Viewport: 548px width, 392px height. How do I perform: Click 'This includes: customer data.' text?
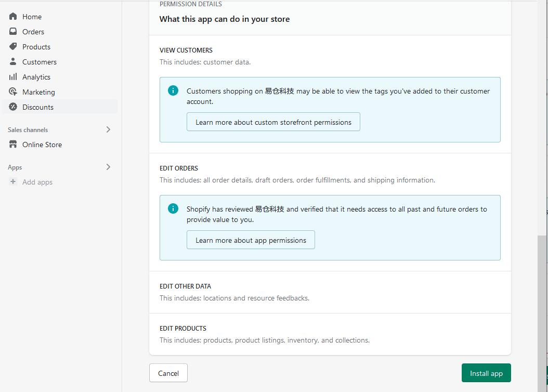point(205,62)
